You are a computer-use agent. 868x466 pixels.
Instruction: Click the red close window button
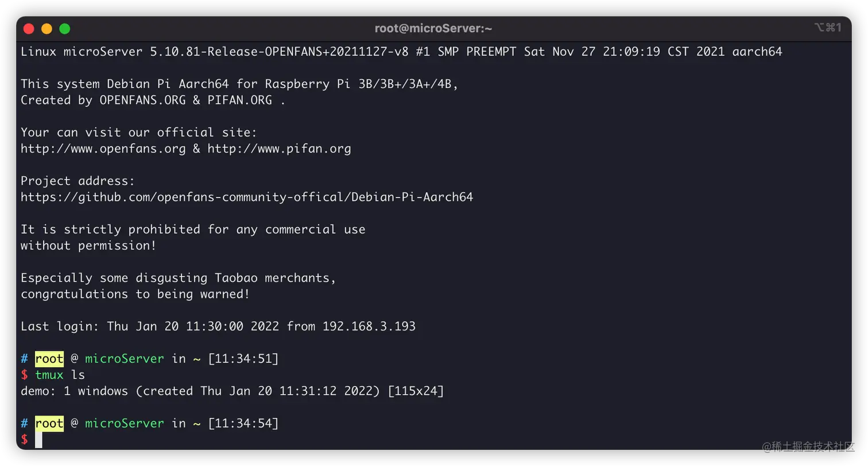[29, 29]
